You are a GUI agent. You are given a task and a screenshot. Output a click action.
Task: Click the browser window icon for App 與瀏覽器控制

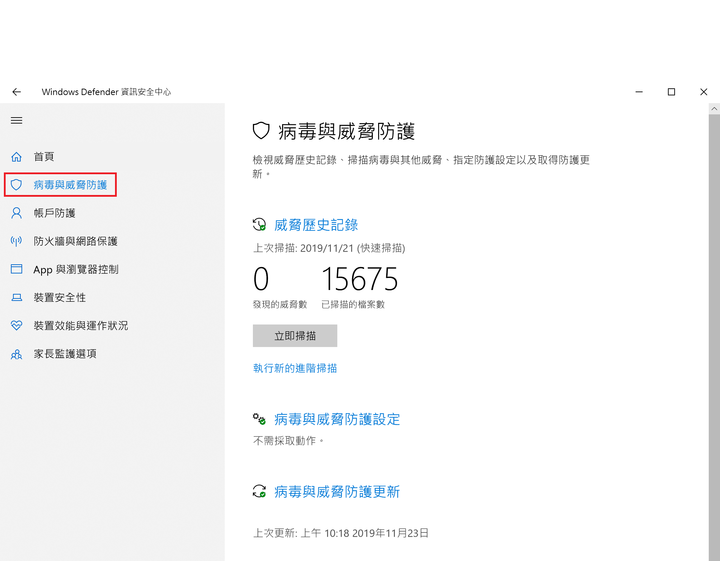(17, 269)
